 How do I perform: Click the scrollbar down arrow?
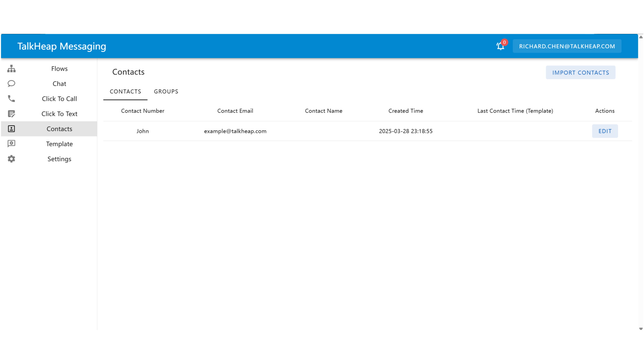tap(641, 329)
